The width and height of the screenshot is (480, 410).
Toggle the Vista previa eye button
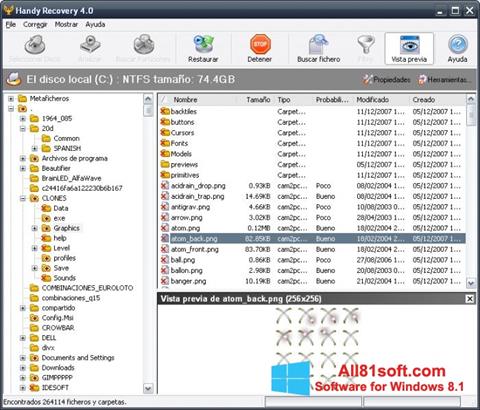409,48
